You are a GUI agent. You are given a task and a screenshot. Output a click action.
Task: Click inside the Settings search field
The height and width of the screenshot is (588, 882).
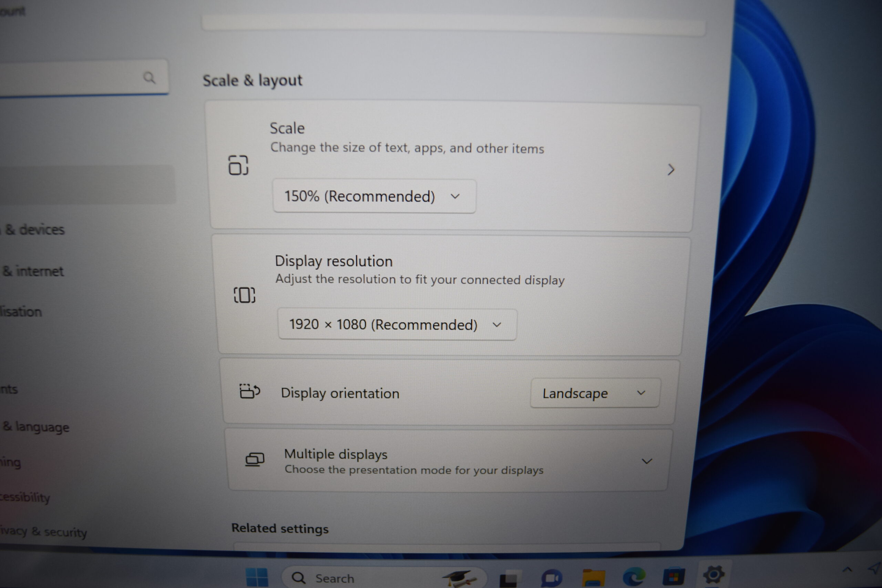click(84, 77)
